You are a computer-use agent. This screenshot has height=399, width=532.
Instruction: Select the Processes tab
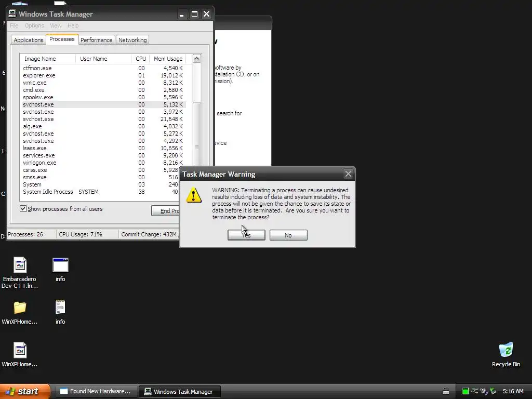tap(62, 39)
